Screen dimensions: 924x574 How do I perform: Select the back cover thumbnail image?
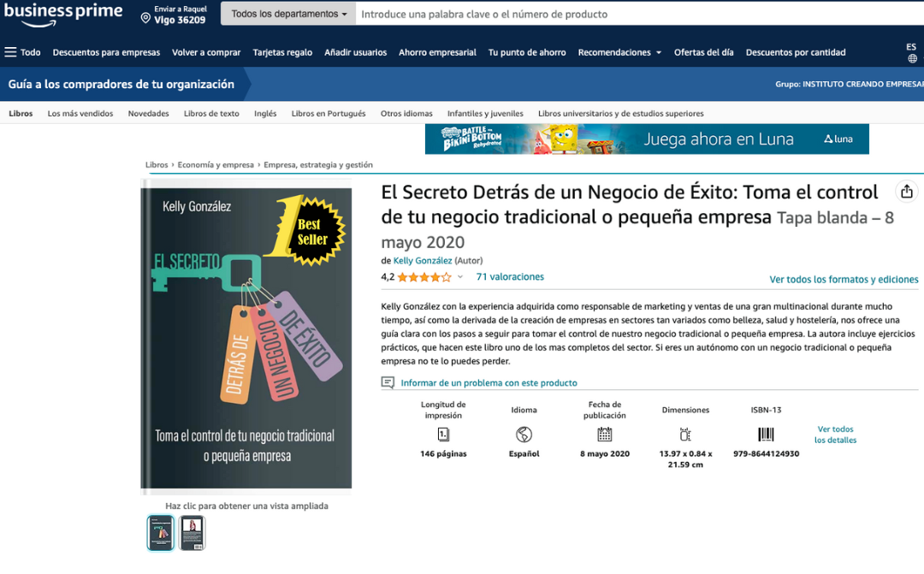192,533
